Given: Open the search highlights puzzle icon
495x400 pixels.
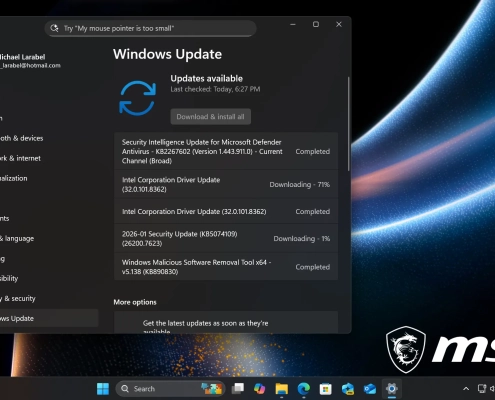Looking at the screenshot, I should [x=212, y=389].
